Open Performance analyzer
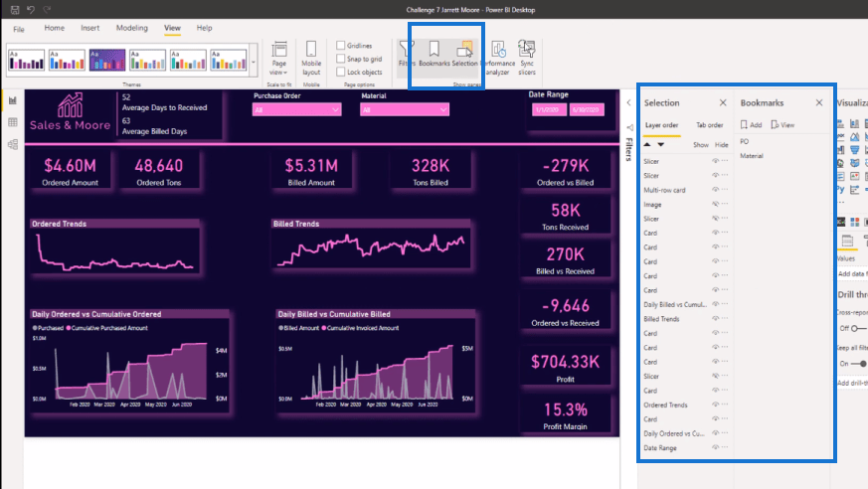The image size is (868, 489). point(498,58)
